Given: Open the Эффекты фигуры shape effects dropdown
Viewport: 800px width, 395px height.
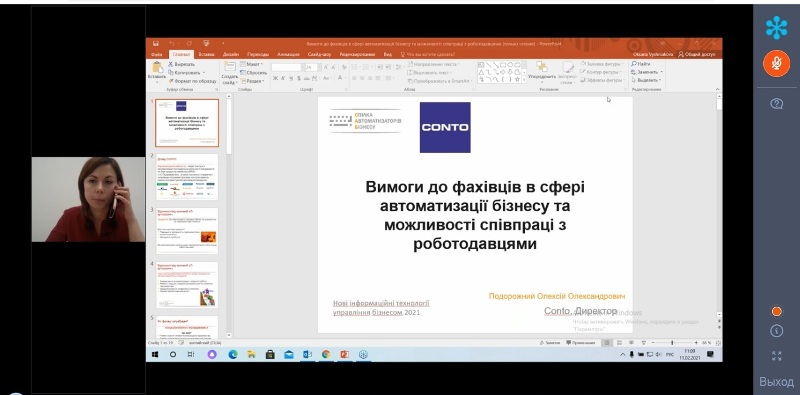Looking at the screenshot, I should click(x=602, y=81).
